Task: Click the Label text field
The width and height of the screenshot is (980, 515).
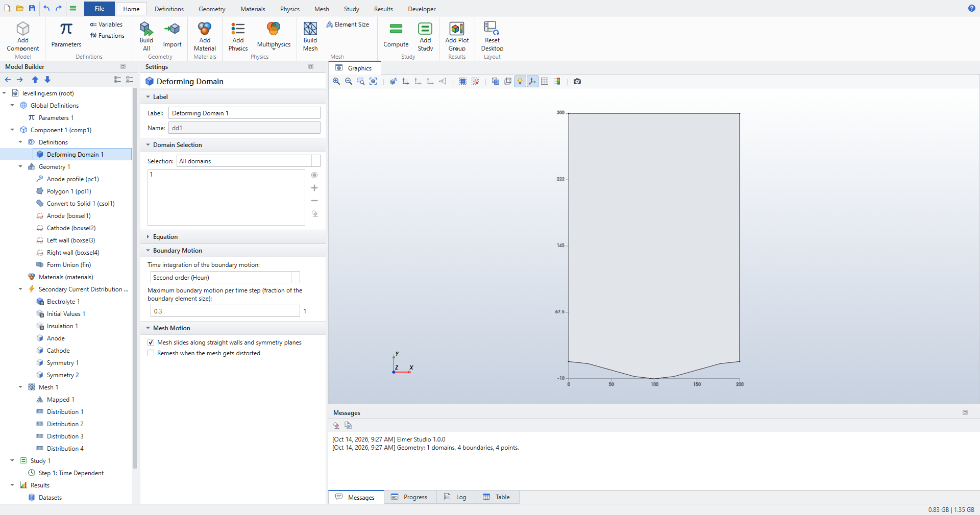Action: [x=244, y=113]
